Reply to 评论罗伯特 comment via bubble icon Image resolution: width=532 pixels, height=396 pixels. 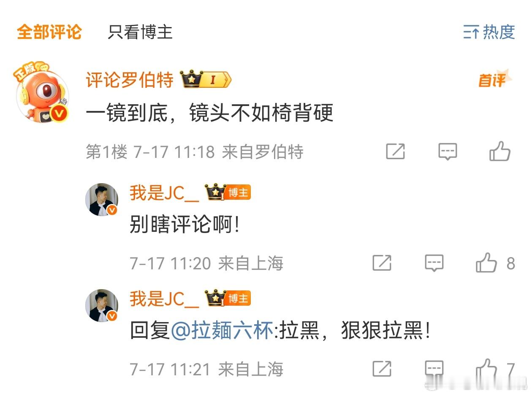(448, 152)
